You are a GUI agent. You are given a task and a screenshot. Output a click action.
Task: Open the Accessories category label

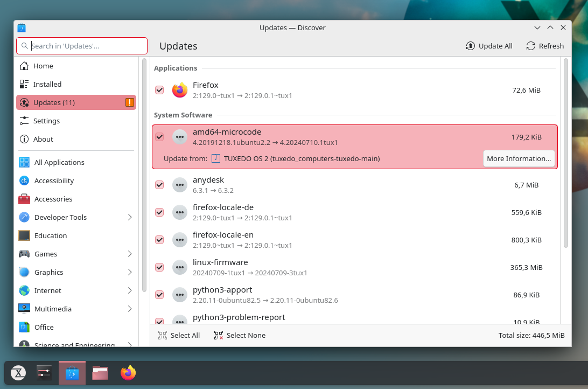pyautogui.click(x=53, y=199)
